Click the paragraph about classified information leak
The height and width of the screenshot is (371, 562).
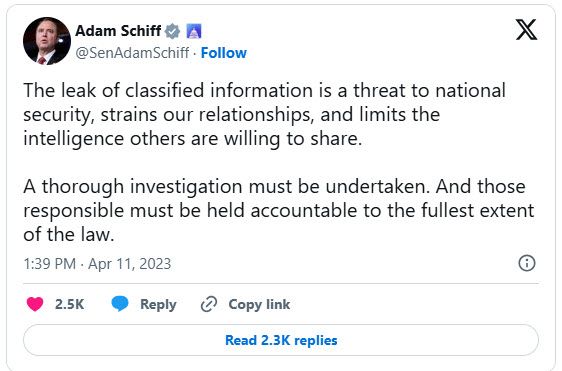265,115
